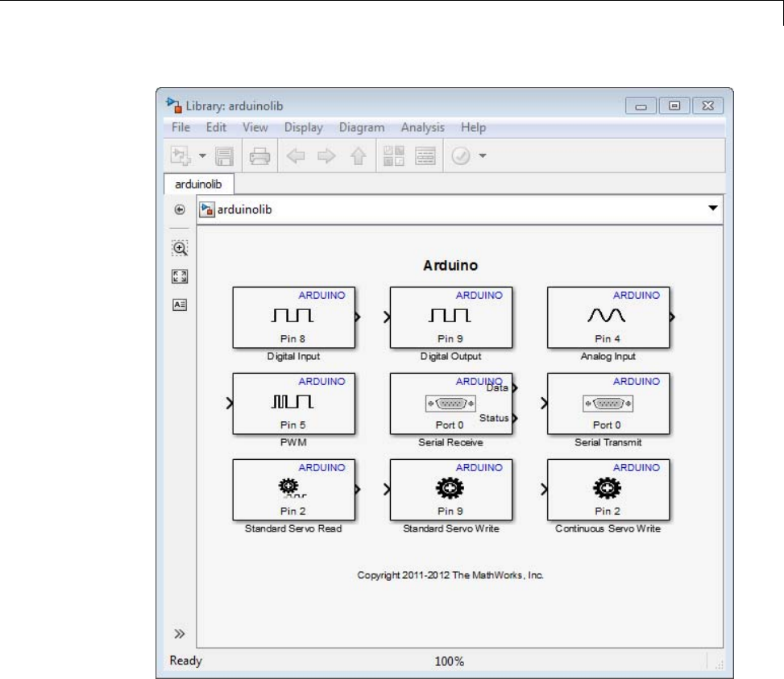Screen dimensions: 784x679
Task: Expand the Update Diagram dropdown arrow
Action: point(483,156)
